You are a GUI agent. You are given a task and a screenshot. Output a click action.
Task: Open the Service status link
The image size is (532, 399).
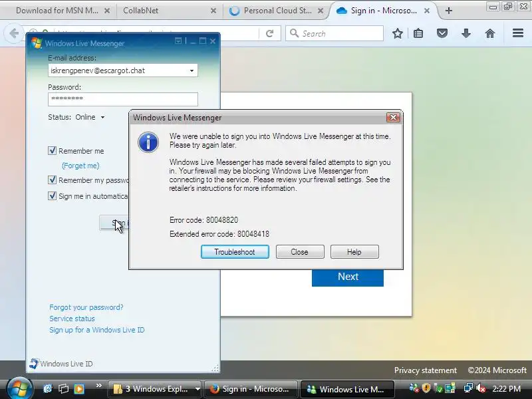pyautogui.click(x=72, y=319)
